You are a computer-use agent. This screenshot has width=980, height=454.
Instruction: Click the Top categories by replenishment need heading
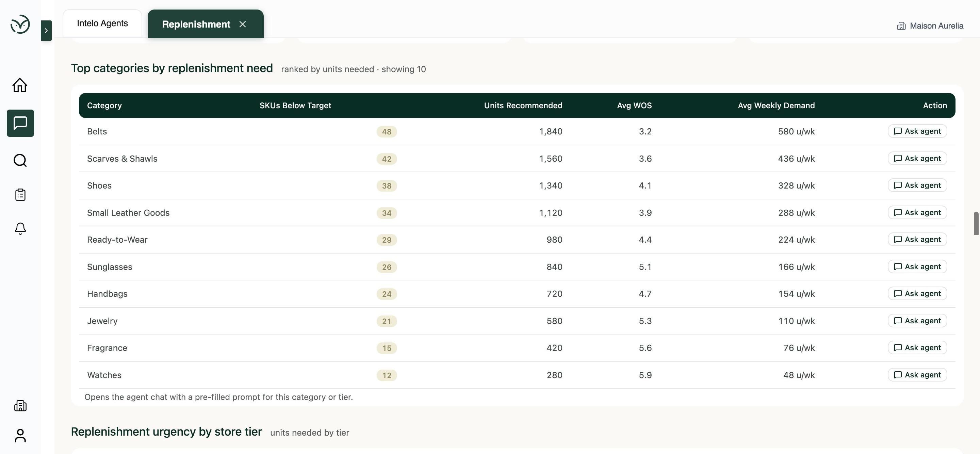(171, 68)
